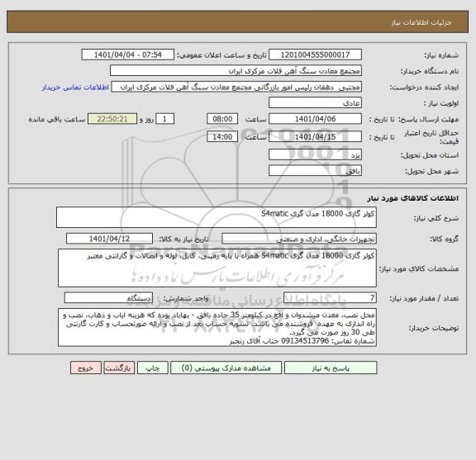
Task: Click the تاریخ و ساعت اعلان عمومی label
Action: coord(221,55)
